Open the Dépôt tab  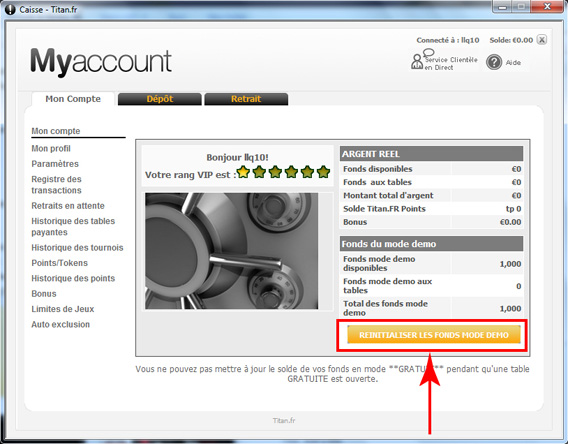[x=160, y=99]
